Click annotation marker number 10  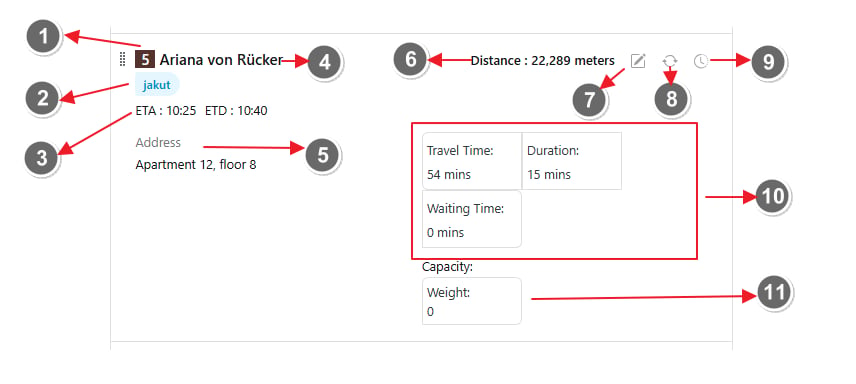tap(772, 196)
